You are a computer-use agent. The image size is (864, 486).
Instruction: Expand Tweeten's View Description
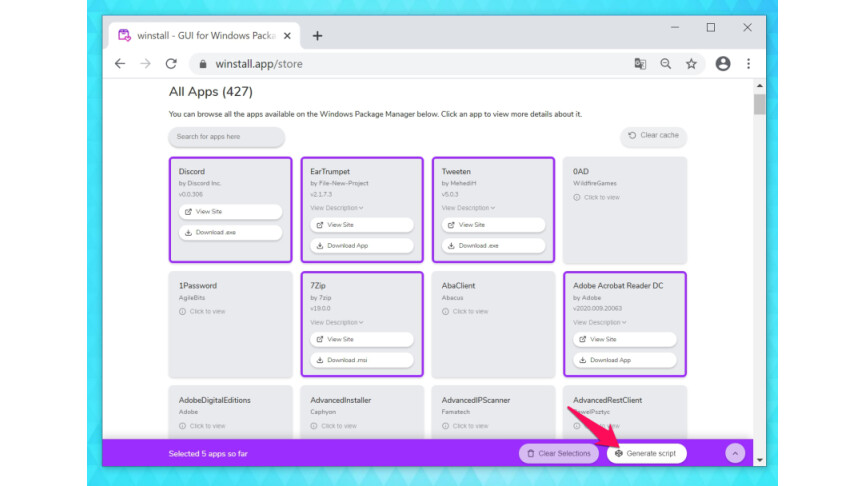pyautogui.click(x=468, y=208)
